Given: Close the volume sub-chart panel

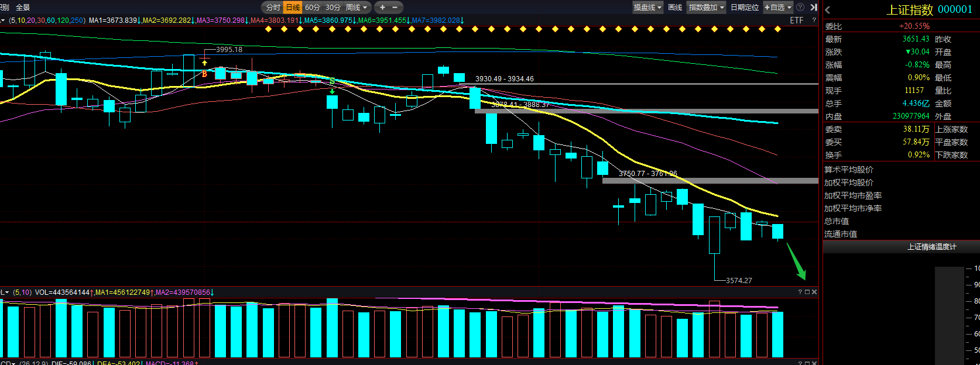Looking at the screenshot, I should pyautogui.click(x=814, y=292).
